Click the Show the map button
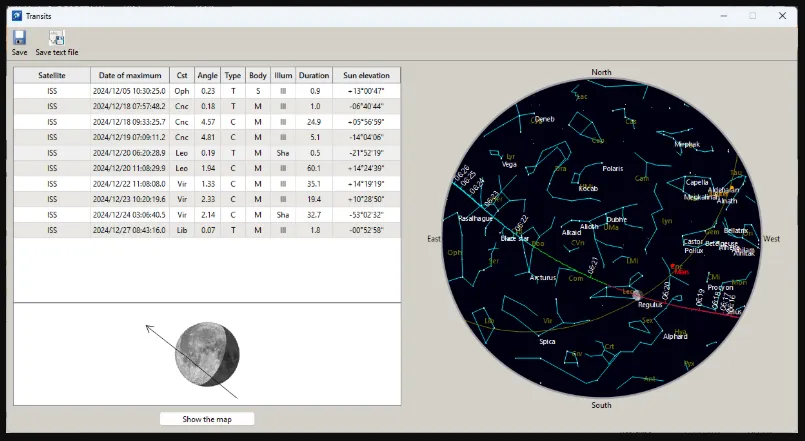The image size is (805, 441). 207,419
